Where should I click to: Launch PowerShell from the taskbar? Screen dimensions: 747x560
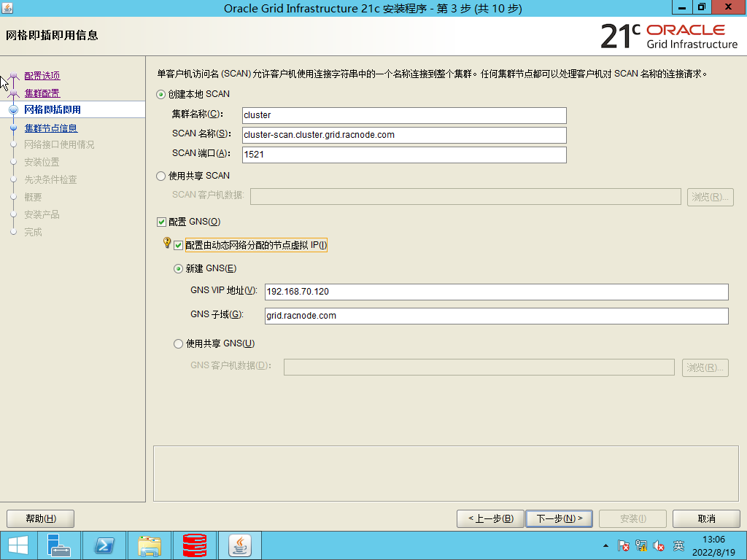(104, 545)
